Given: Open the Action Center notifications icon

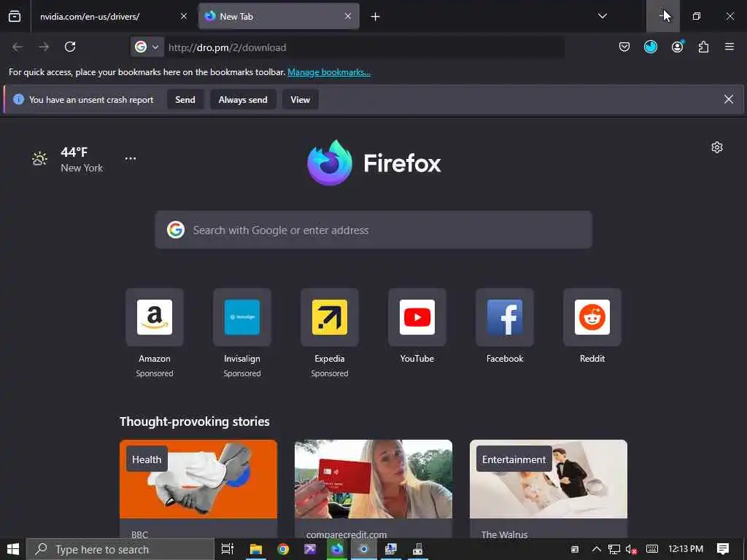Looking at the screenshot, I should pyautogui.click(x=723, y=549).
